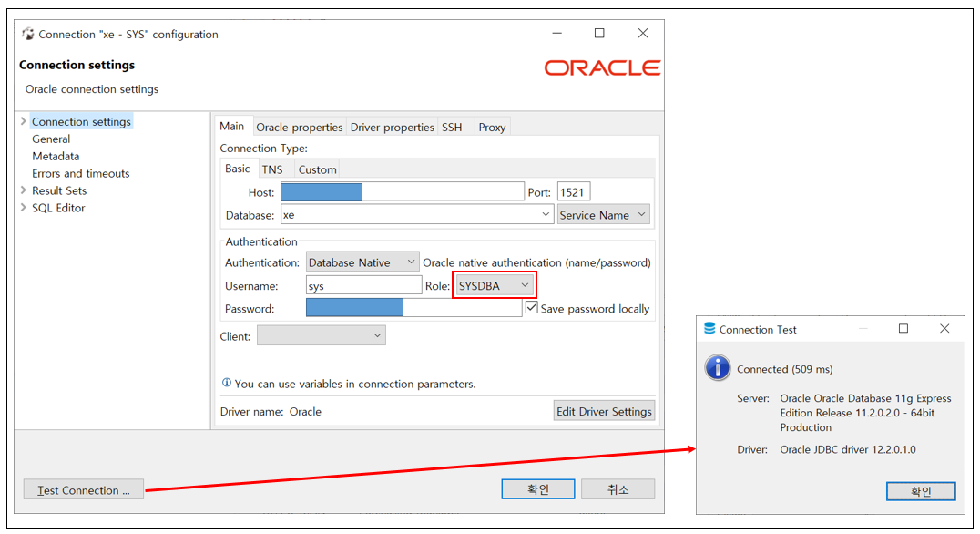Select Connection settings tree item label
This screenshot has height=534, width=980.
[x=81, y=121]
